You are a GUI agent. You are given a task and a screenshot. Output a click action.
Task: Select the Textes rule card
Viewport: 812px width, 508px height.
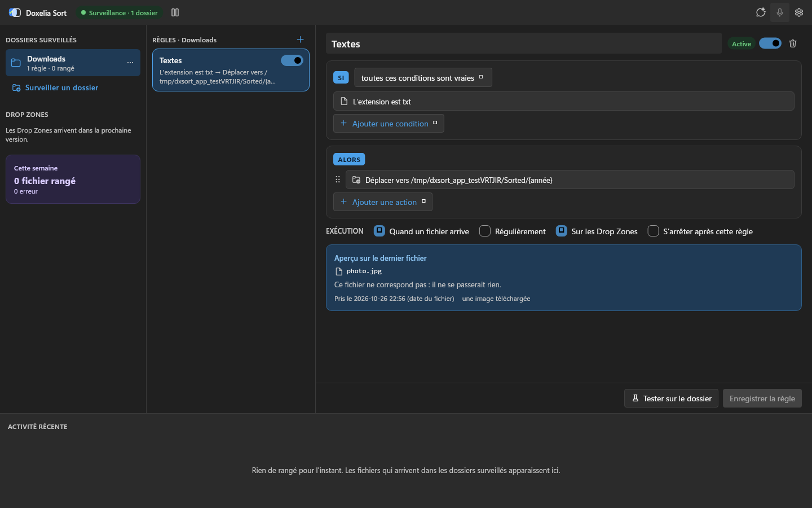point(231,70)
